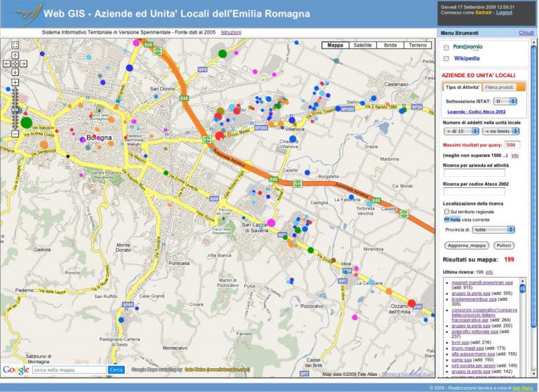This screenshot has height=392, width=539.
Task: Click info link next to 'meglio non superare 1500'
Action: [515, 156]
